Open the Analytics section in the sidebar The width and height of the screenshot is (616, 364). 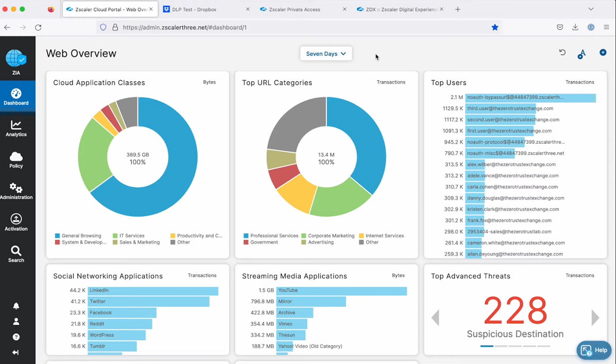16,128
